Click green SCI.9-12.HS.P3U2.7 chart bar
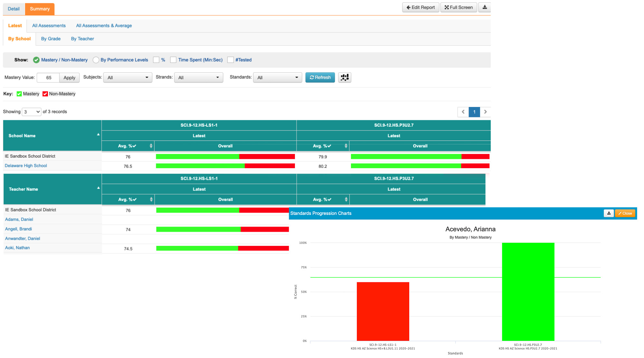The image size is (644, 358). pyautogui.click(x=528, y=292)
